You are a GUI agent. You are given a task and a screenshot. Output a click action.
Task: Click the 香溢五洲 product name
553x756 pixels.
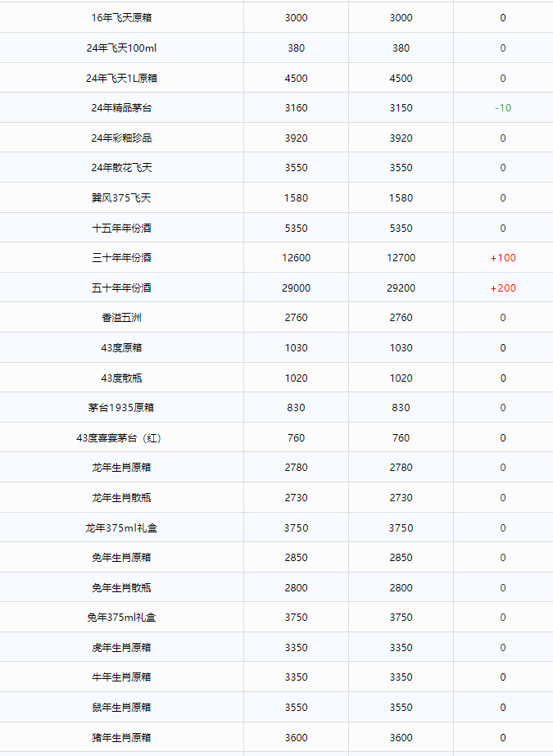pos(121,318)
